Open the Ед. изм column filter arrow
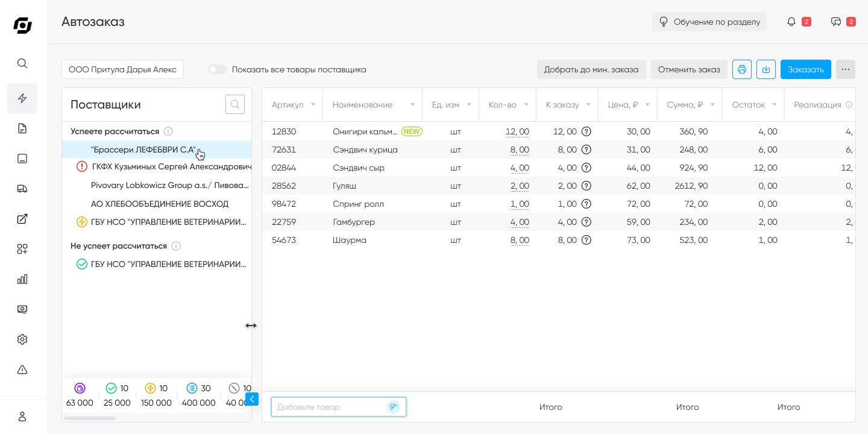 [x=469, y=105]
